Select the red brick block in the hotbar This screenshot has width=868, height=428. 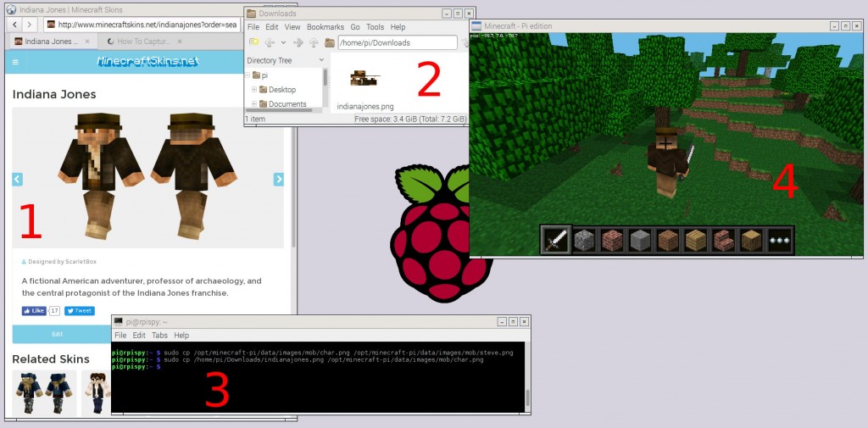pyautogui.click(x=612, y=241)
